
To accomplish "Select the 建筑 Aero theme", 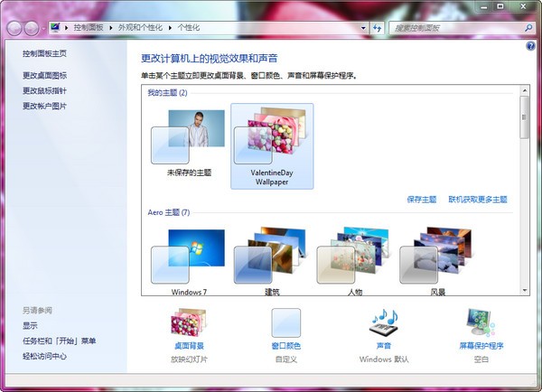I will coord(272,261).
